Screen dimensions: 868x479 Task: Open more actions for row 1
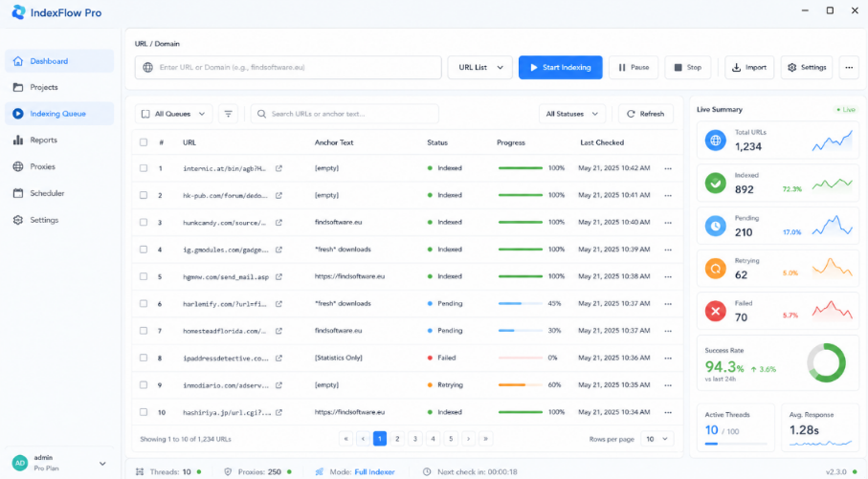click(x=668, y=168)
